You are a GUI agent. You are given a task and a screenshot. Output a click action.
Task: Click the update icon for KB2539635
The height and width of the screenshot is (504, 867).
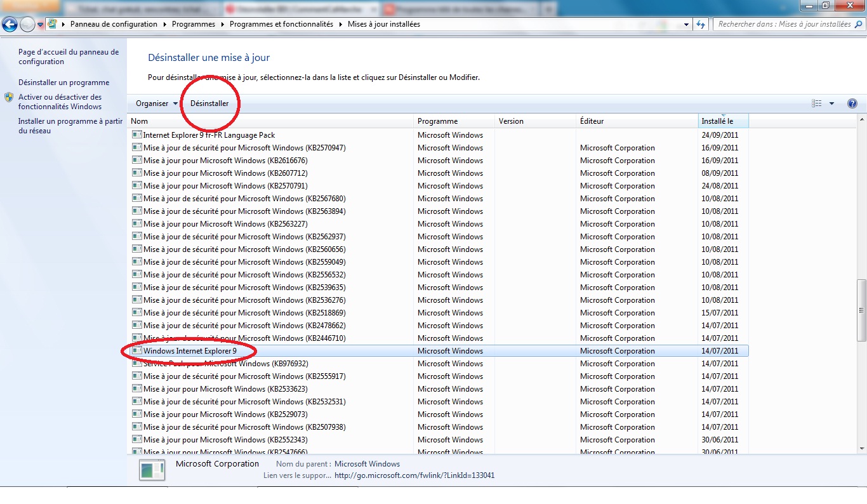click(137, 287)
